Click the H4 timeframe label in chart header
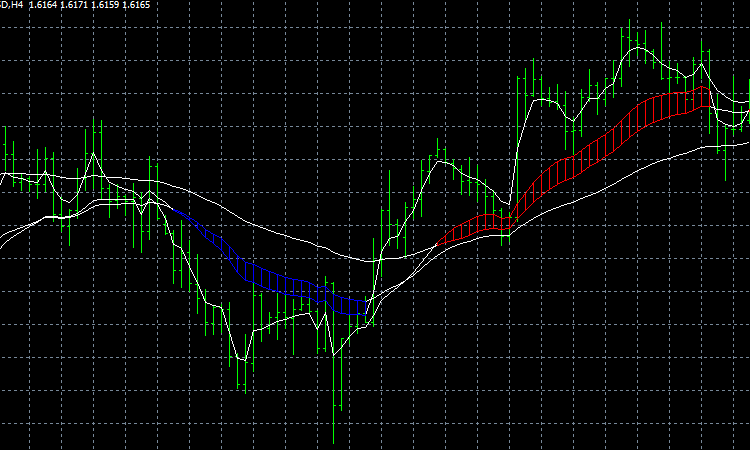Screen dimensions: 750x450 point(17,5)
